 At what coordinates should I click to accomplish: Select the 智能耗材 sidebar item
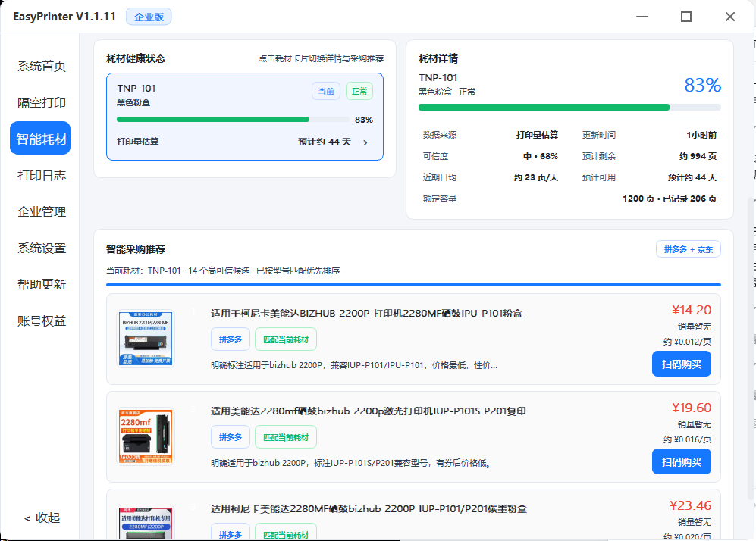tap(40, 138)
